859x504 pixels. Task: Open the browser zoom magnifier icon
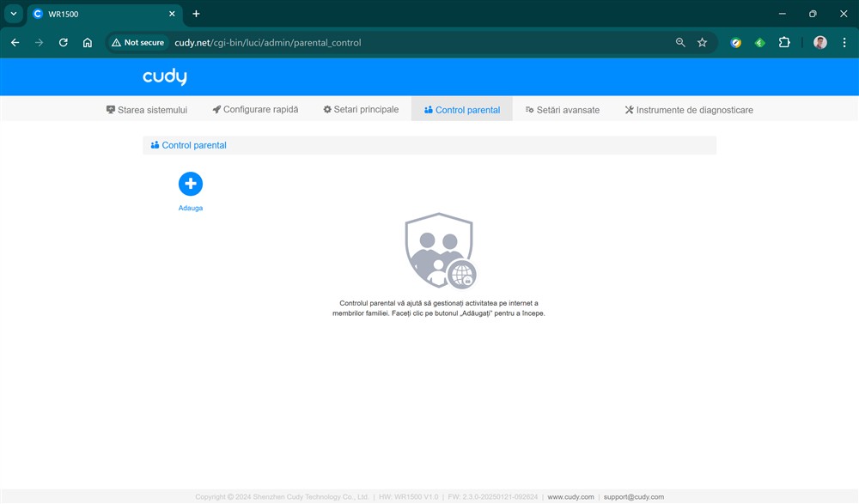(x=680, y=42)
